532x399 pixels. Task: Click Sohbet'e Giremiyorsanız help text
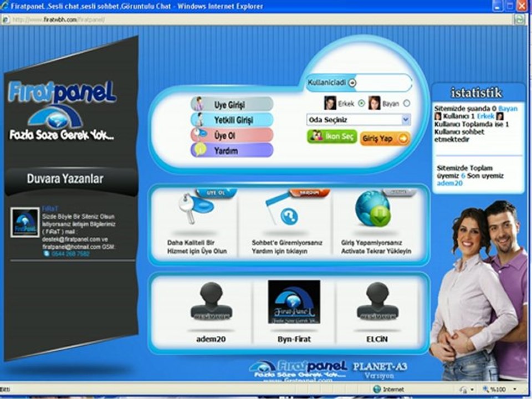(x=287, y=247)
